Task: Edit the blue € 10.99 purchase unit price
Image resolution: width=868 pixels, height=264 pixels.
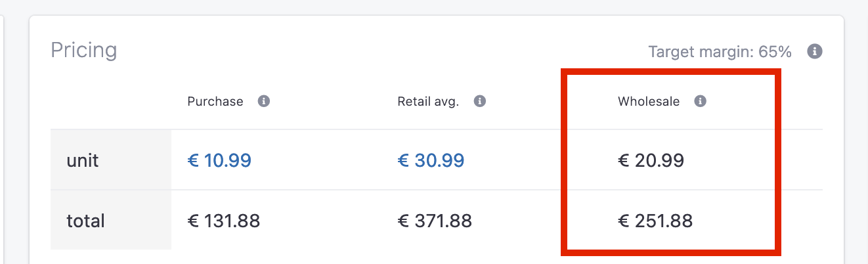Action: (219, 160)
